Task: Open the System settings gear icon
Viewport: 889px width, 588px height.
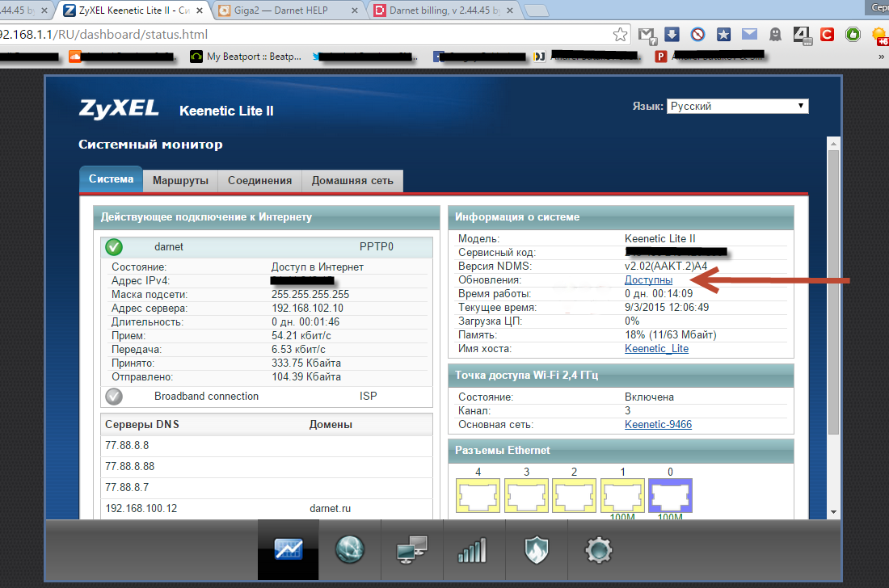Action: pos(599,550)
